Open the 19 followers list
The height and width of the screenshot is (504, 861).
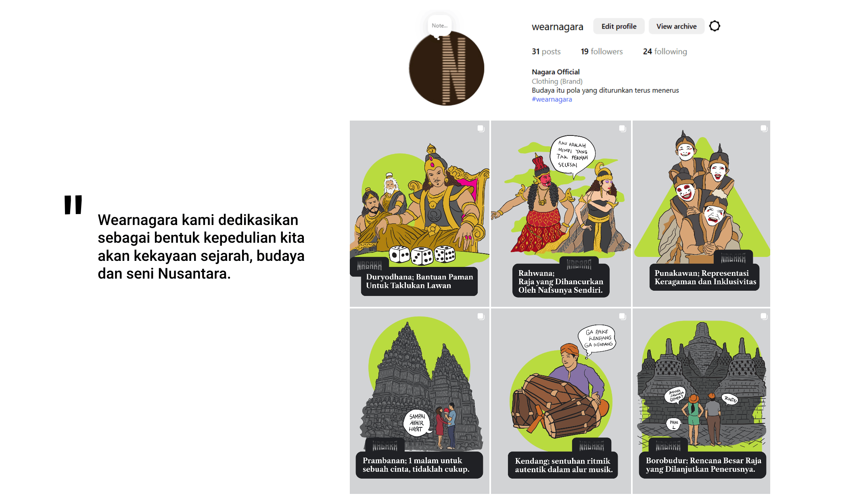(x=602, y=52)
